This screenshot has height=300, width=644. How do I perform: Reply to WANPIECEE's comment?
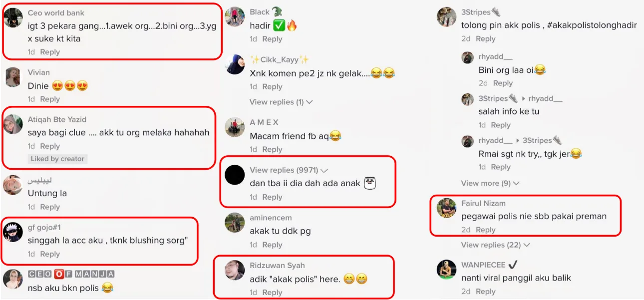(486, 291)
